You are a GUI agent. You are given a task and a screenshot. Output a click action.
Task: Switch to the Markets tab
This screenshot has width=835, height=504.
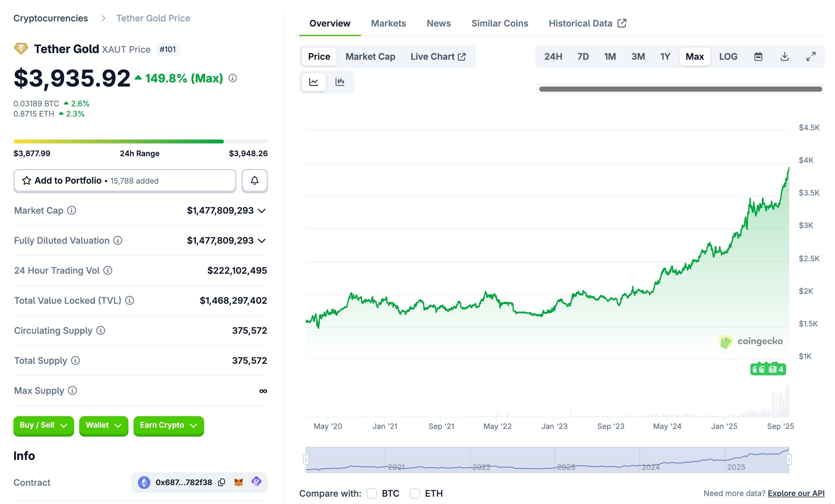(388, 23)
